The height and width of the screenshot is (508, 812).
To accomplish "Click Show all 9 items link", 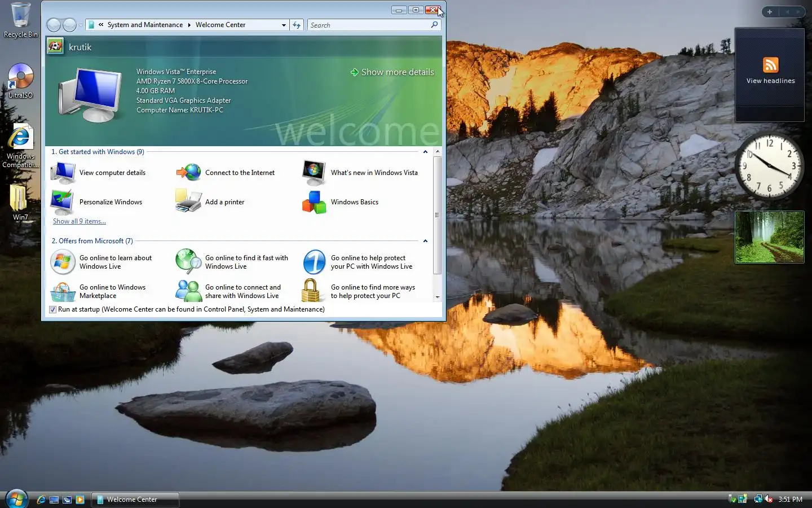I will pyautogui.click(x=80, y=221).
